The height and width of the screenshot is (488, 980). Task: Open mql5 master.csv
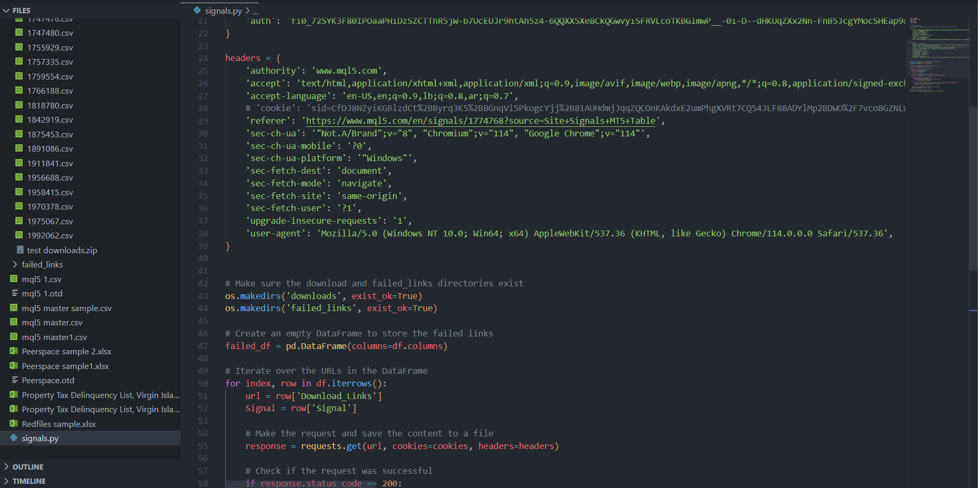pos(52,322)
